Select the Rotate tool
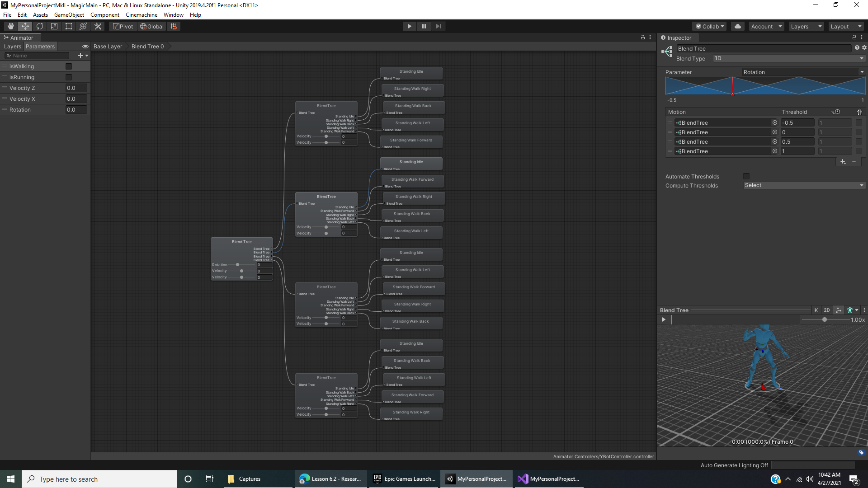This screenshot has height=488, width=868. pos(40,26)
